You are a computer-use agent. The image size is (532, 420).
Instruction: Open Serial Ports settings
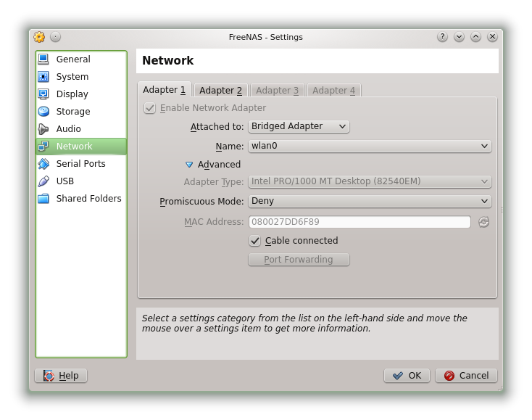81,164
